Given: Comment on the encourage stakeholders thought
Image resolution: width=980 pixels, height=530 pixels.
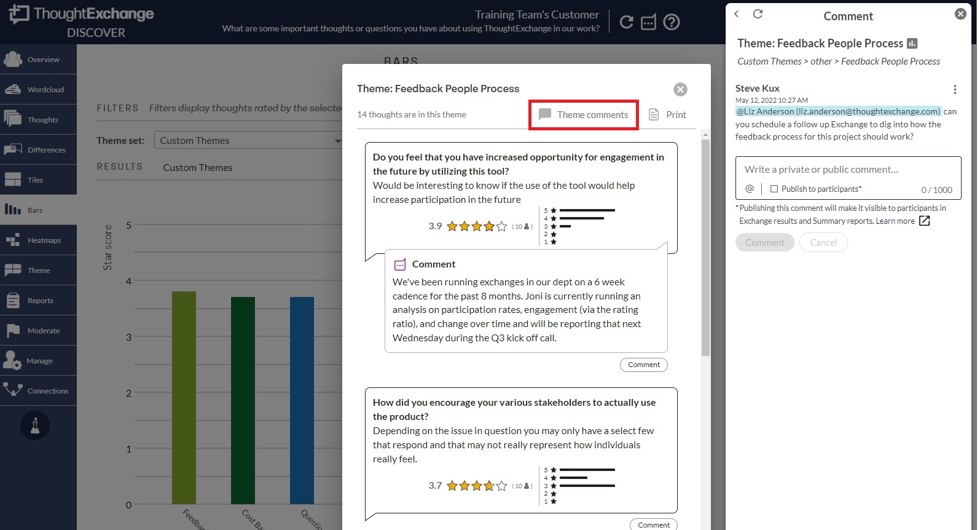Looking at the screenshot, I should tap(653, 524).
